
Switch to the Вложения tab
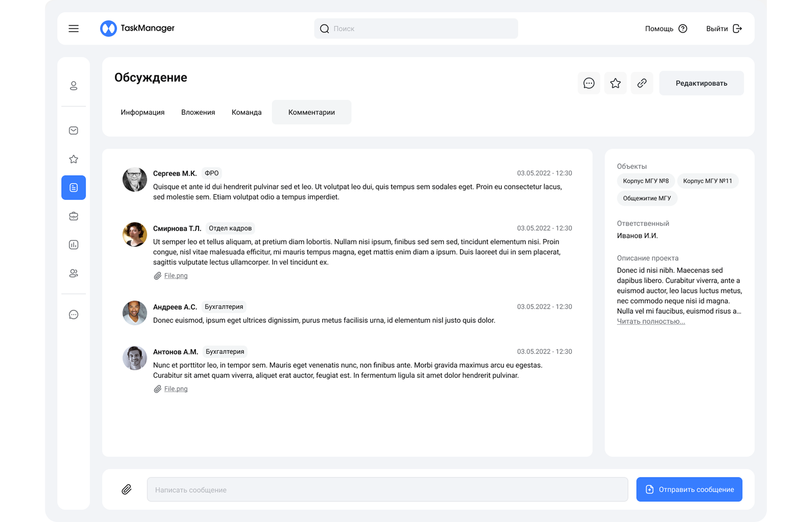(x=198, y=112)
